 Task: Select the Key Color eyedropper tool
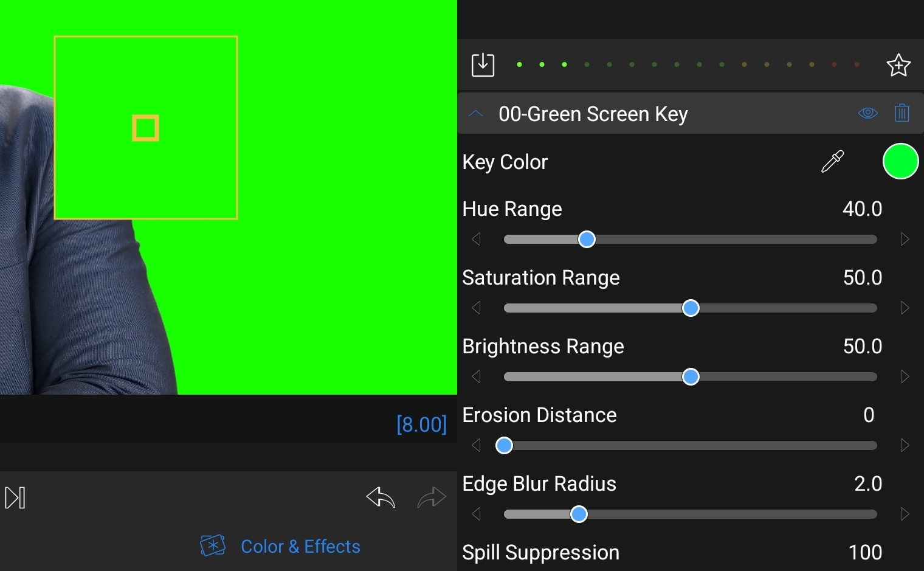[832, 162]
